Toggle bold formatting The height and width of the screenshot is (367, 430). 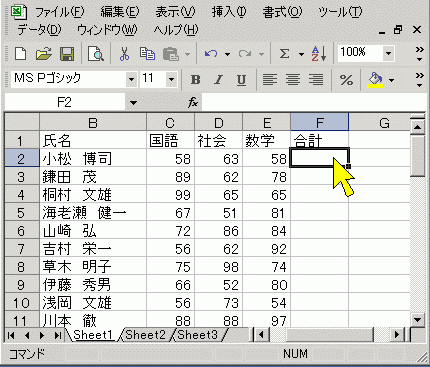[196, 80]
